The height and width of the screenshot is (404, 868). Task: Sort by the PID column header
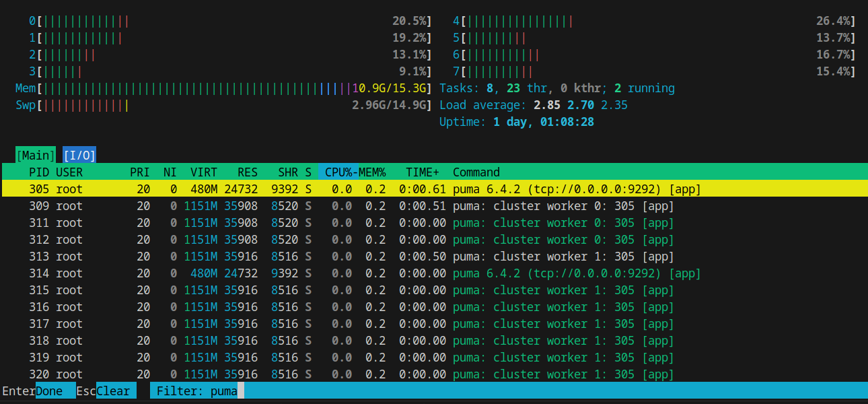(x=39, y=172)
